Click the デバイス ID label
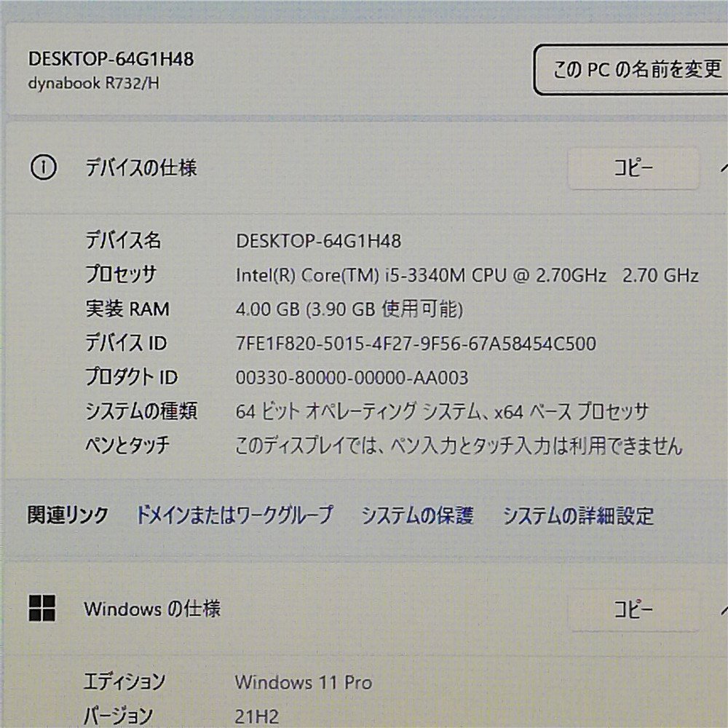The width and height of the screenshot is (728, 728). point(126,343)
